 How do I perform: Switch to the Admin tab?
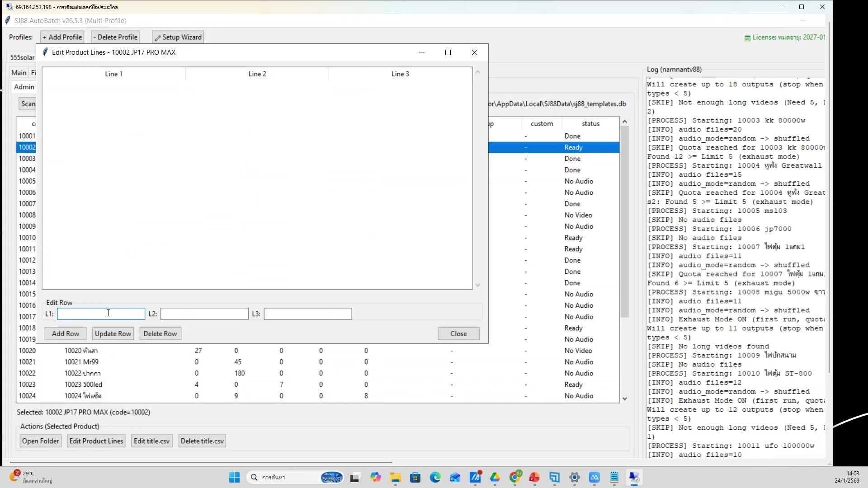24,87
